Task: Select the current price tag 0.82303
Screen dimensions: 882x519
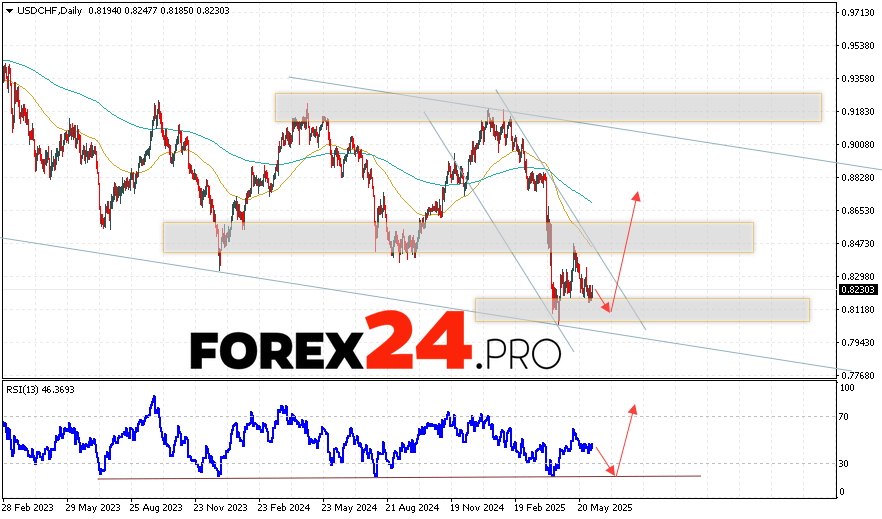Action: pyautogui.click(x=856, y=289)
